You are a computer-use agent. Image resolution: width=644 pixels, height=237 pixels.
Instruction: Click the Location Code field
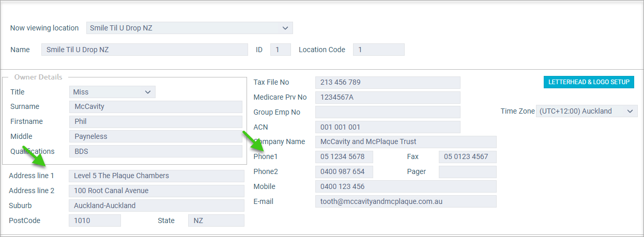[379, 50]
